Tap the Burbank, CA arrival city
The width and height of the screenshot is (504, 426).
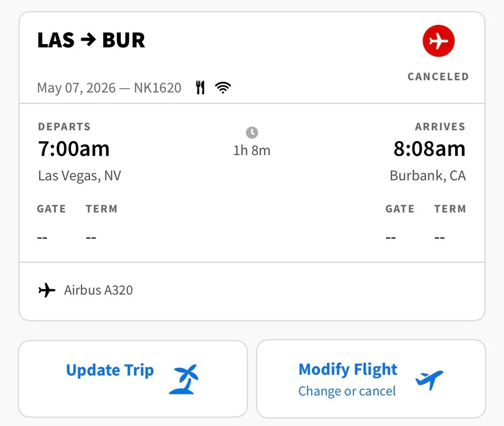click(x=427, y=176)
